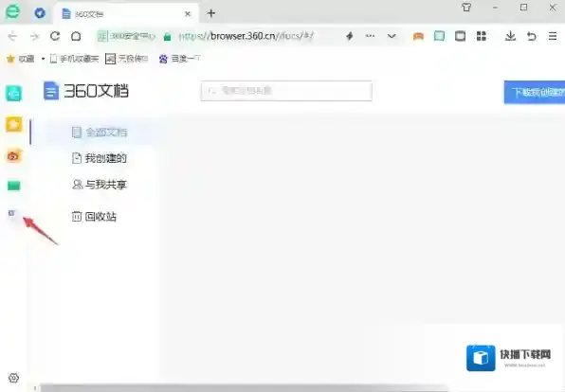Viewport: 565px width, 392px height.
Task: Select the 360文档 browser tab
Action: (x=126, y=14)
